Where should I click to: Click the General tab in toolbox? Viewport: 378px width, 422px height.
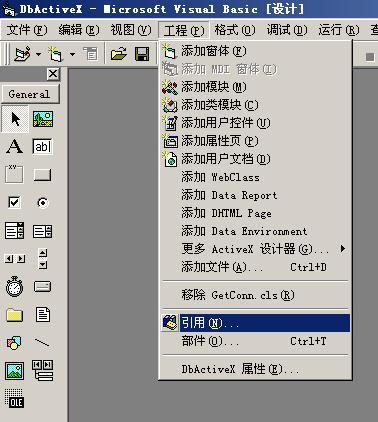(30, 94)
